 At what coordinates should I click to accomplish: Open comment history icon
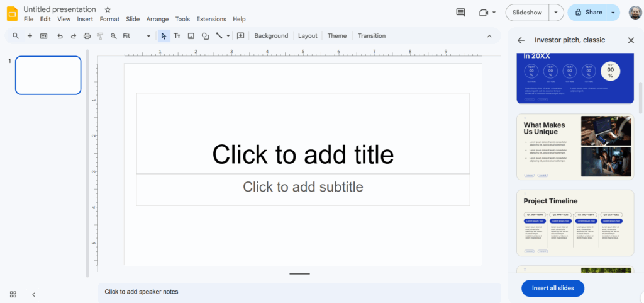460,13
